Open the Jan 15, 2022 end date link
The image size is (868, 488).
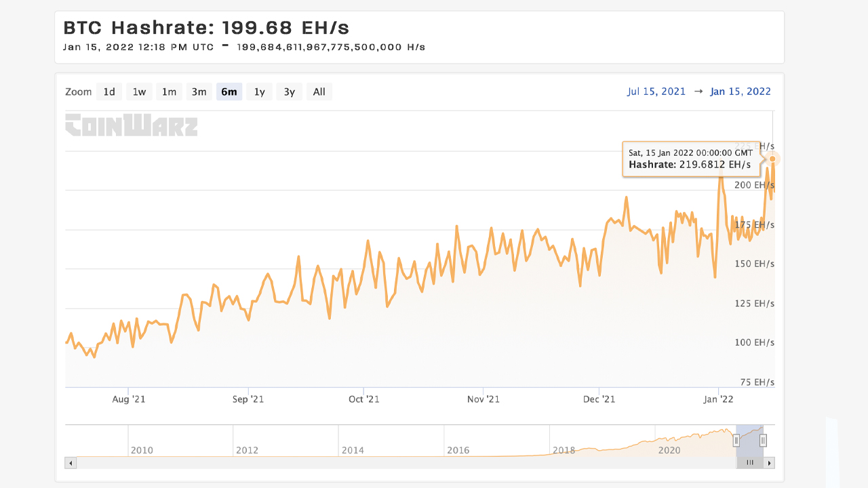741,91
